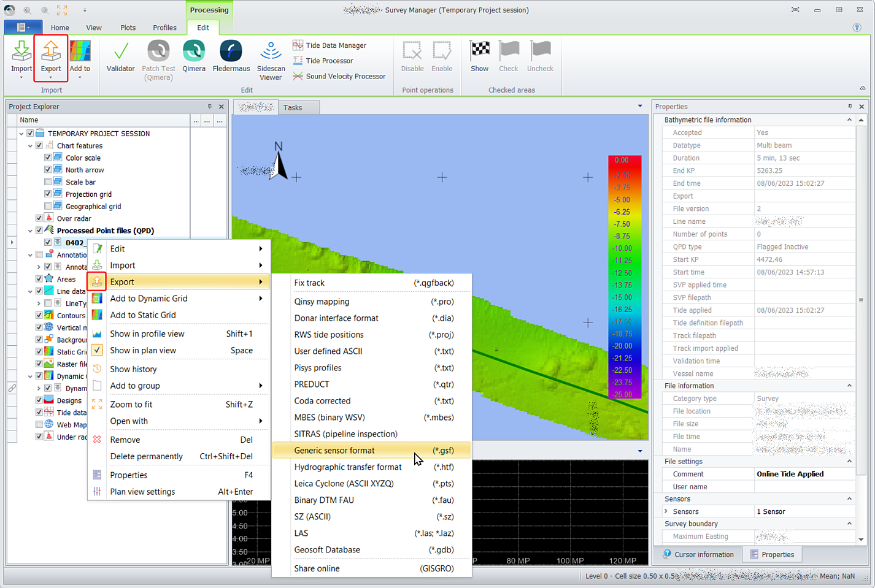875x588 pixels.
Task: Collapse the Chart features tree node
Action: point(30,146)
